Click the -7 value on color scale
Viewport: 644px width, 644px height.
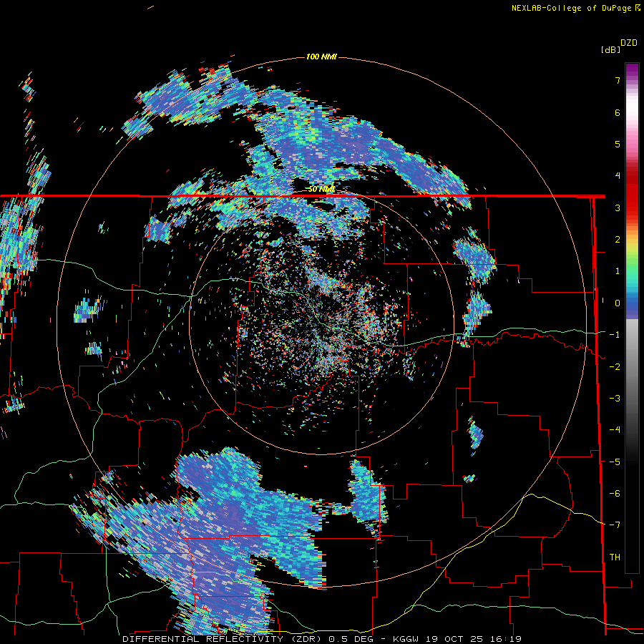[615, 525]
